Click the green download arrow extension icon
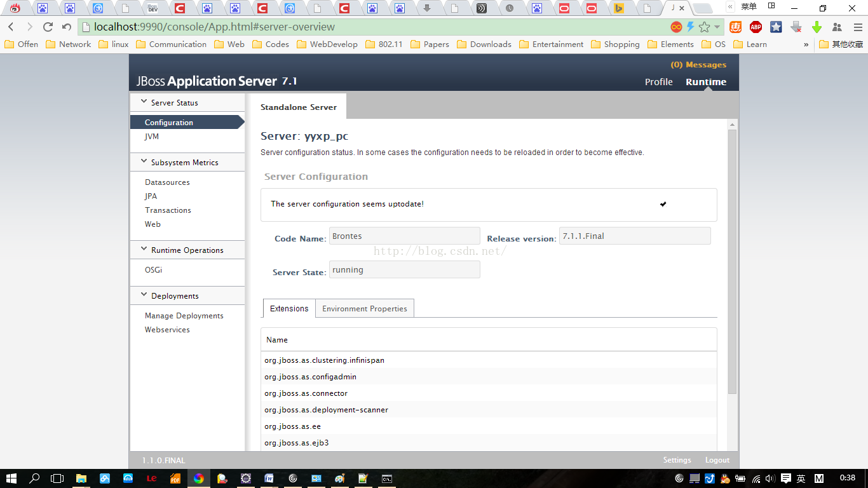Viewport: 868px width, 488px height. 817,27
